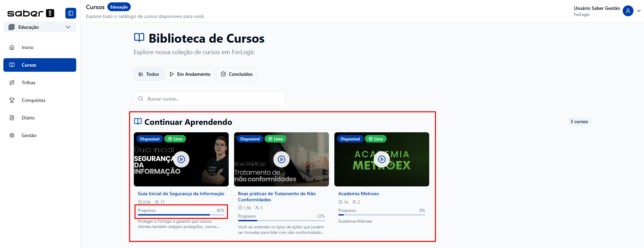Viewport: 644px width, 248px height.
Task: Go to Início in sidebar
Action: click(27, 47)
